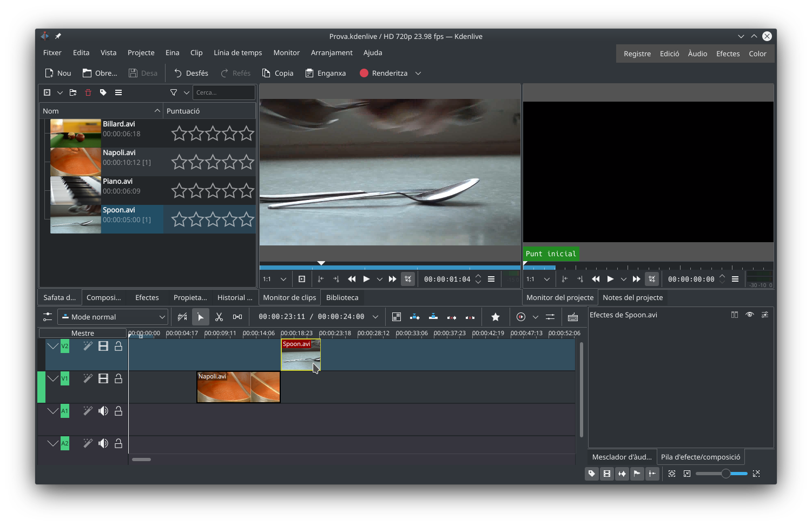This screenshot has width=812, height=526.
Task: Click the mix clips icon in timeline toolbar
Action: (182, 317)
